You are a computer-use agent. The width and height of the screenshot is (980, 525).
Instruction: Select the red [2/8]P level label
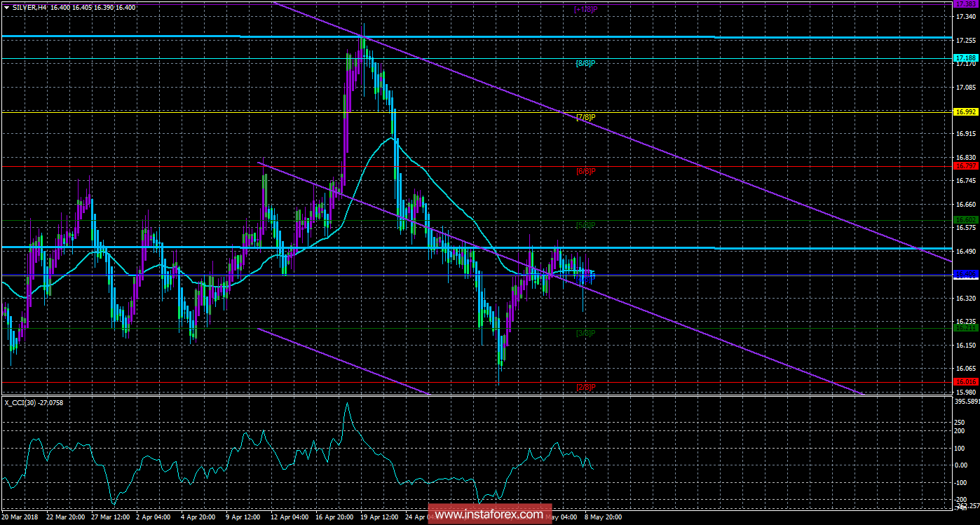(585, 387)
